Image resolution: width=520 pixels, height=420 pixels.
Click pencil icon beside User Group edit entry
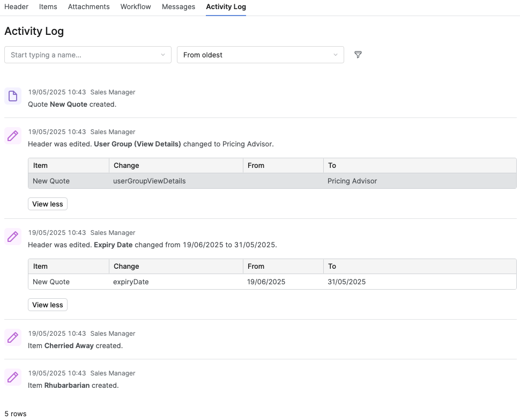13,136
